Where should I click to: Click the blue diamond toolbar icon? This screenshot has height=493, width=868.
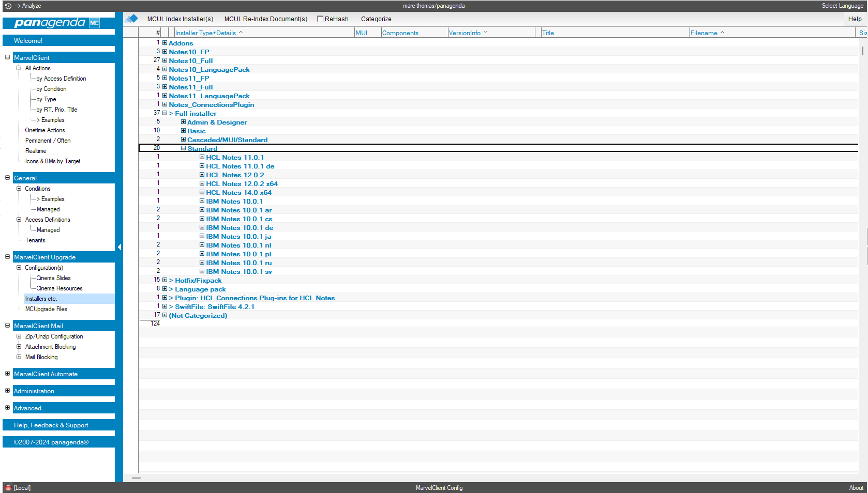pos(132,19)
